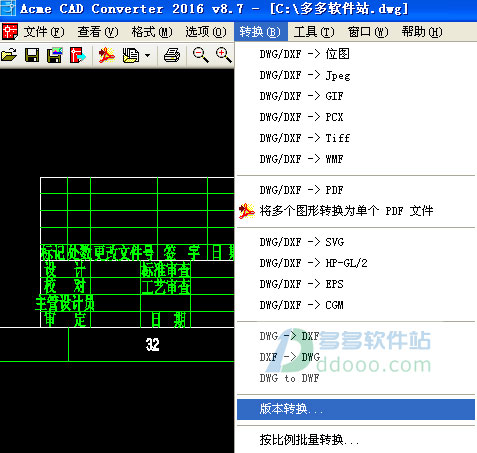Click the batch files toolbar icon
The width and height of the screenshot is (477, 453).
point(131,55)
